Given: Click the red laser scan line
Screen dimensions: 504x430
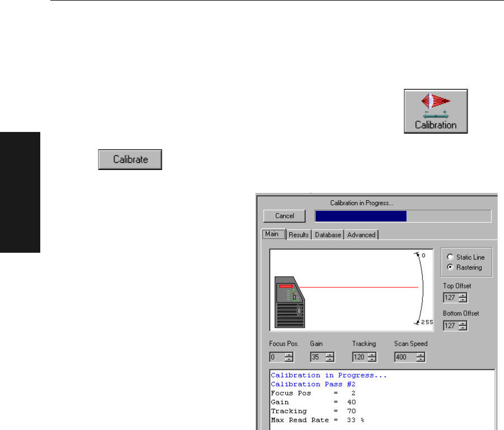Looking at the screenshot, I should (x=359, y=287).
